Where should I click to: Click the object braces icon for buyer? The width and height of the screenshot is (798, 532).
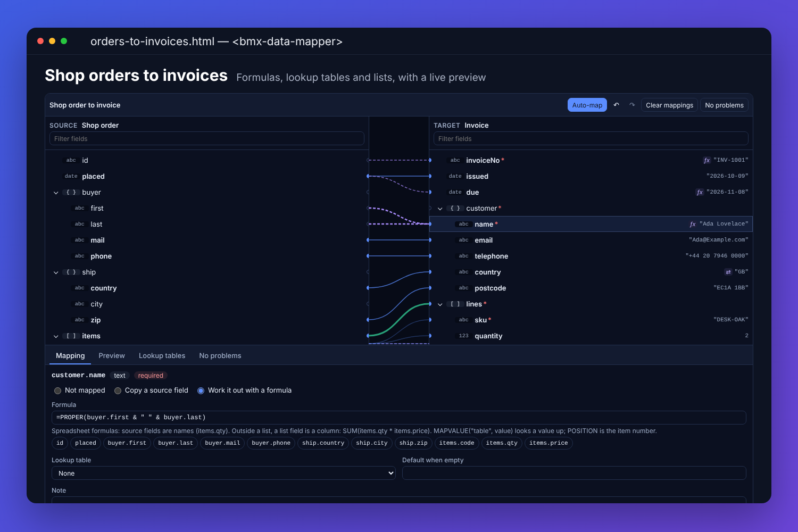[71, 192]
